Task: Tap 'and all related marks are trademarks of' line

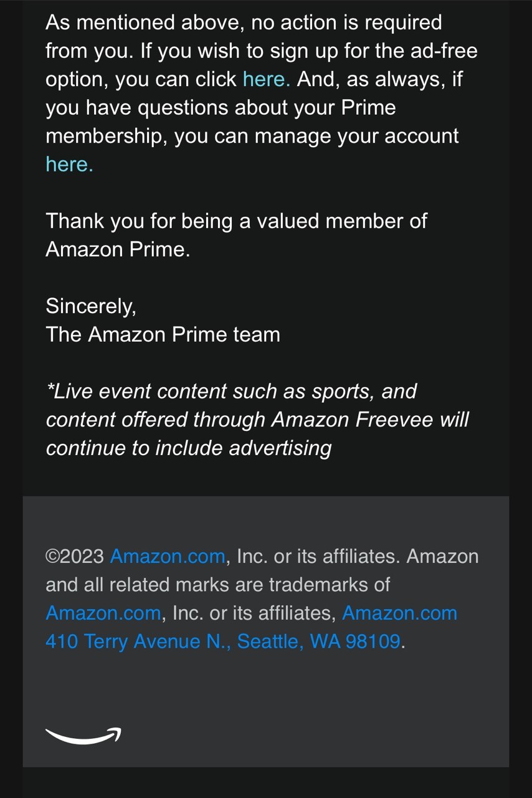Action: pyautogui.click(x=217, y=585)
